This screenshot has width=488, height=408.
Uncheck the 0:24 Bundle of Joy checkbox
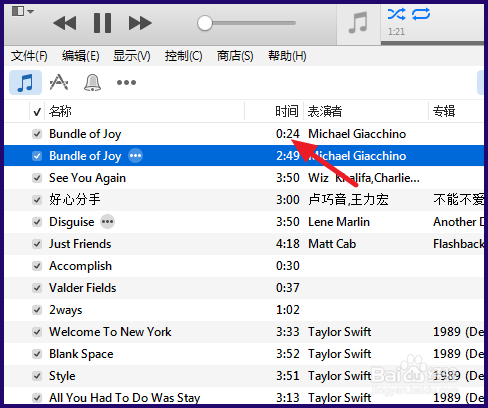(x=37, y=134)
